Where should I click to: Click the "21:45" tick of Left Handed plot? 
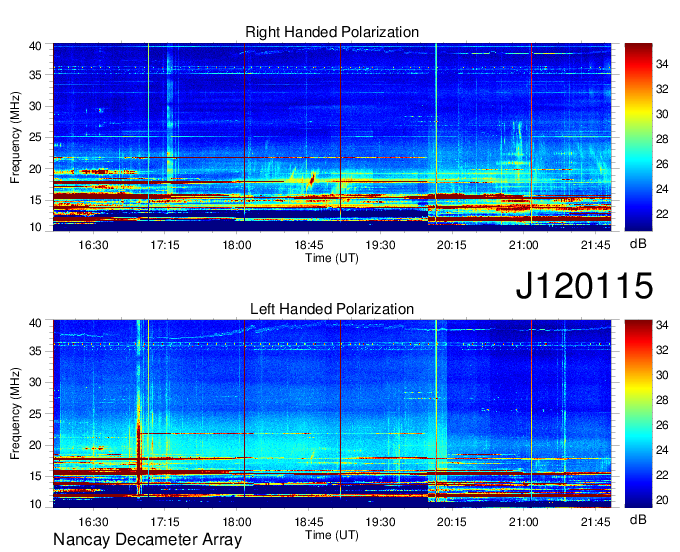pos(595,522)
